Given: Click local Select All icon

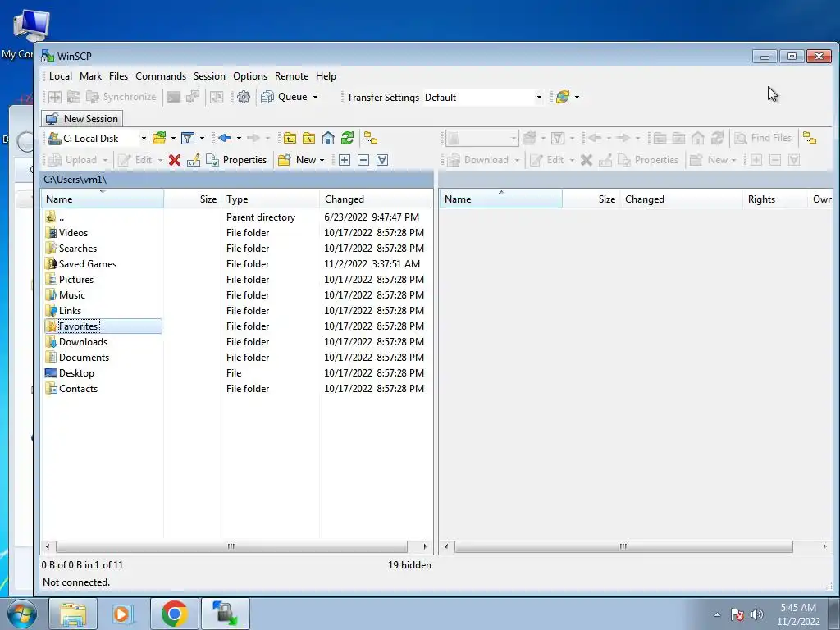Looking at the screenshot, I should click(382, 160).
